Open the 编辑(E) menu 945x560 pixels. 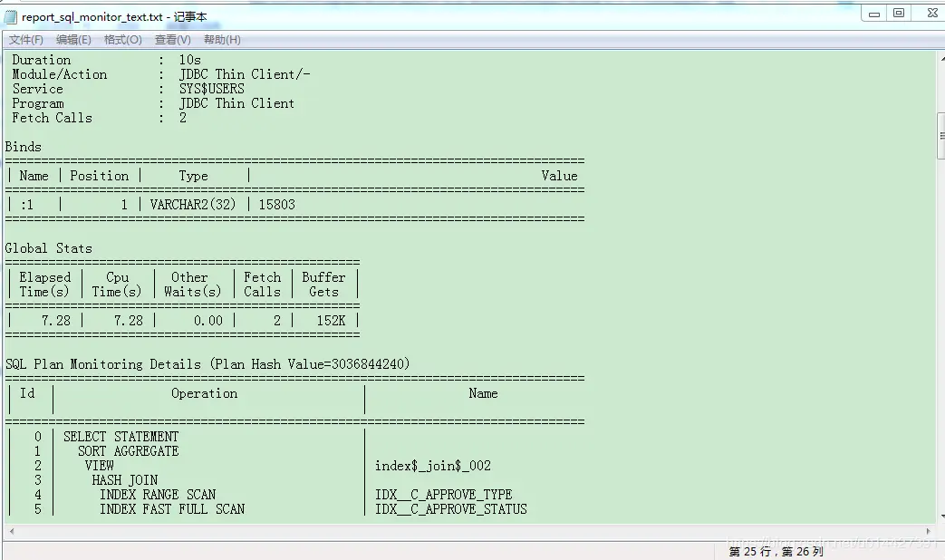(x=73, y=40)
